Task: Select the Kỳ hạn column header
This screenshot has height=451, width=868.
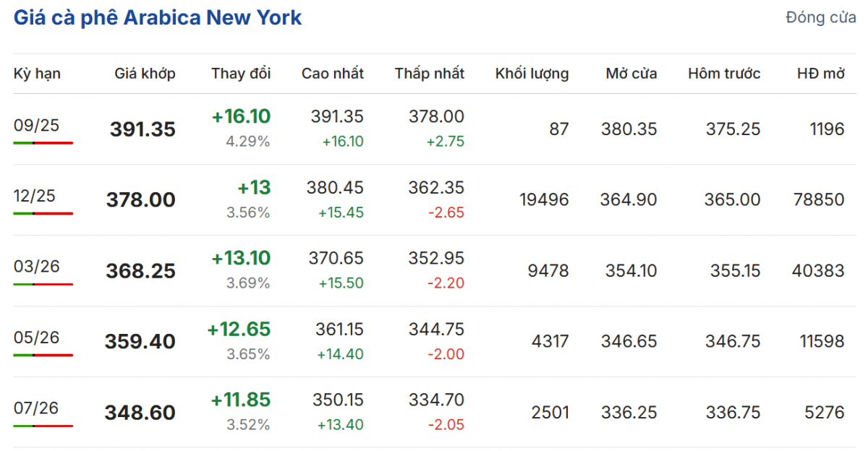Action: [x=37, y=74]
